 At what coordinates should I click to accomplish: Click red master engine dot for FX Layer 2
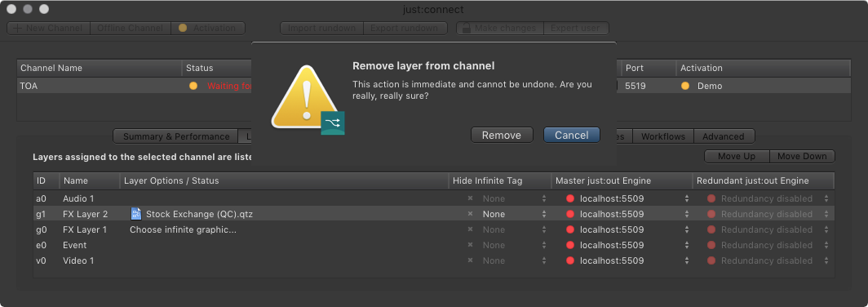[x=570, y=214]
